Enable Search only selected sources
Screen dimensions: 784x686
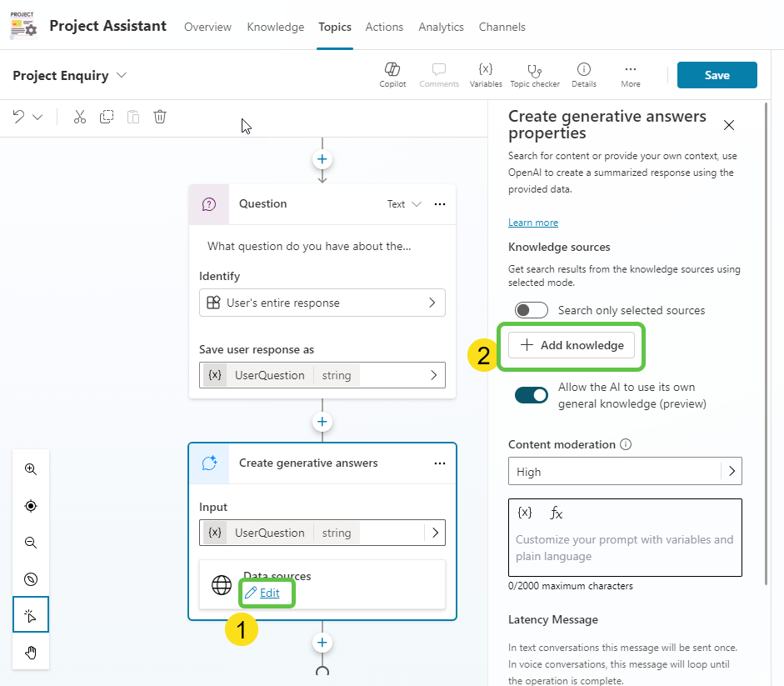point(532,309)
